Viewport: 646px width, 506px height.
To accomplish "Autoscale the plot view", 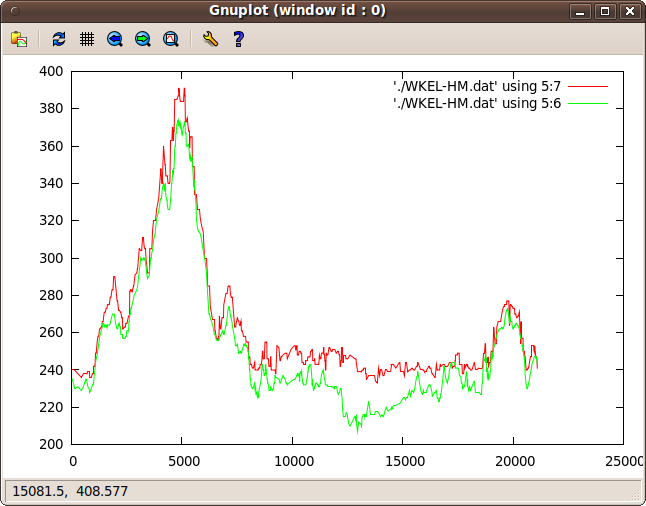I will click(171, 39).
